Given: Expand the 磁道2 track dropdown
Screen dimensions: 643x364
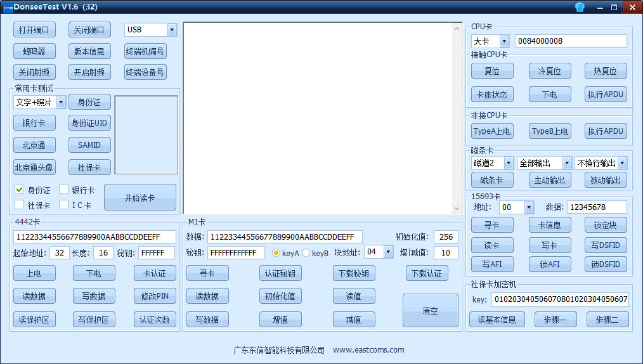Looking at the screenshot, I should 509,163.
